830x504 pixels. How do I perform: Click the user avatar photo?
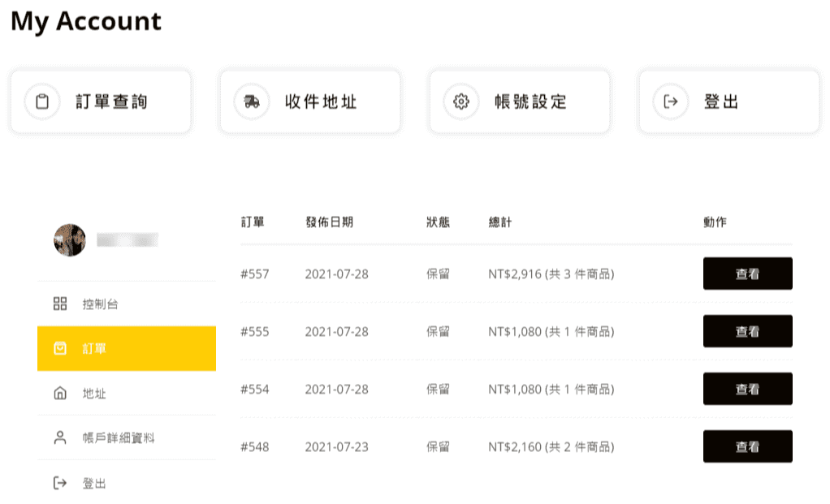(70, 240)
